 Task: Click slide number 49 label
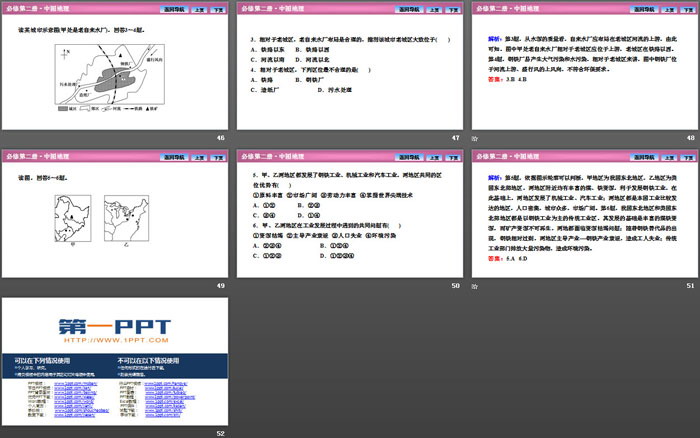pyautogui.click(x=221, y=286)
